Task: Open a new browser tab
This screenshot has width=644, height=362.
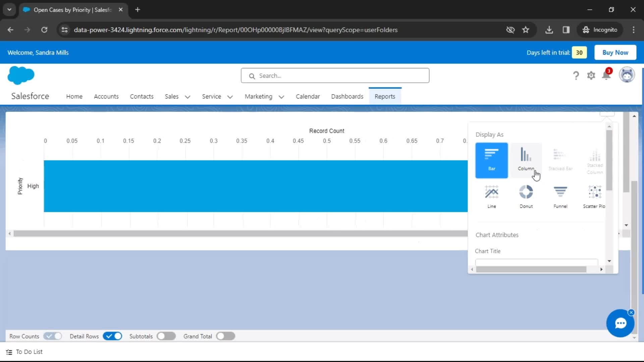Action: pos(138,10)
